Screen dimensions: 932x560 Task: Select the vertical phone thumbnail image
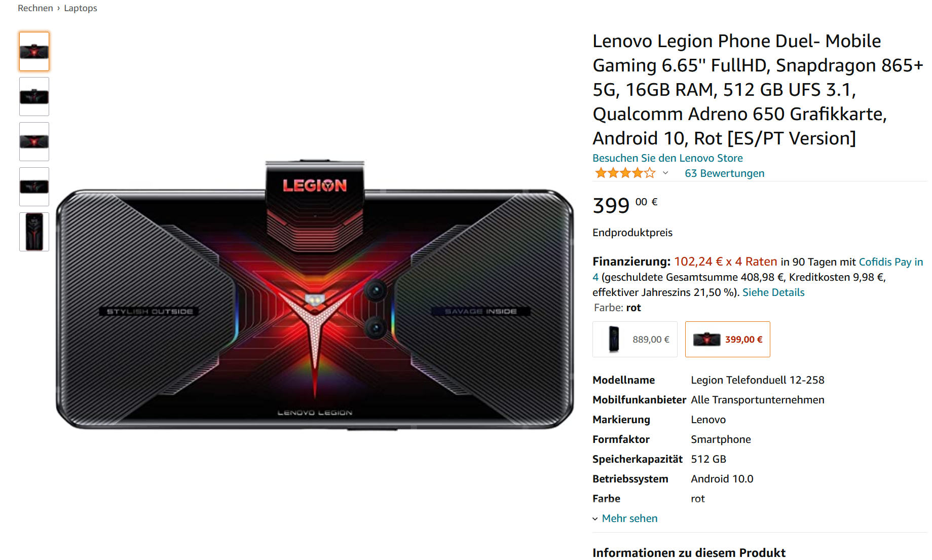click(x=34, y=232)
